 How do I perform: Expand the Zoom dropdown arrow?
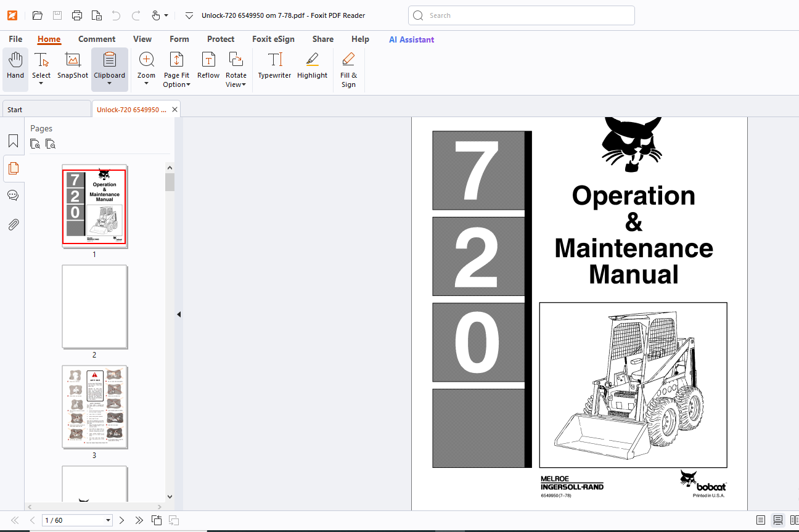click(146, 83)
